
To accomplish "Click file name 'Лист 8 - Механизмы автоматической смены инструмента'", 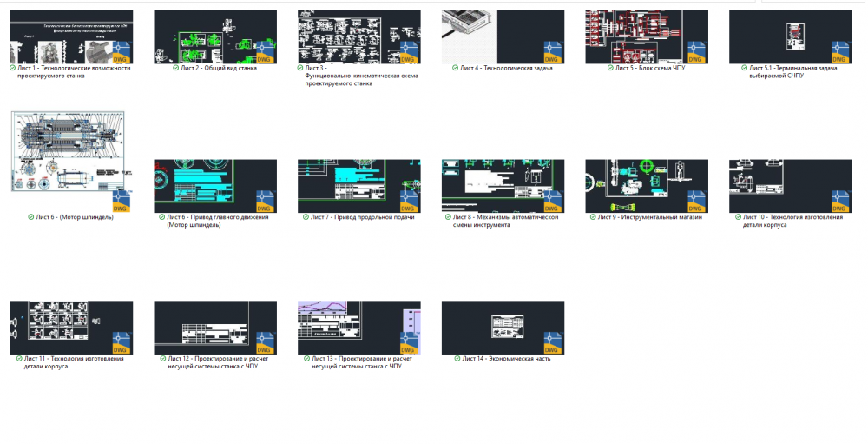I will 506,221.
